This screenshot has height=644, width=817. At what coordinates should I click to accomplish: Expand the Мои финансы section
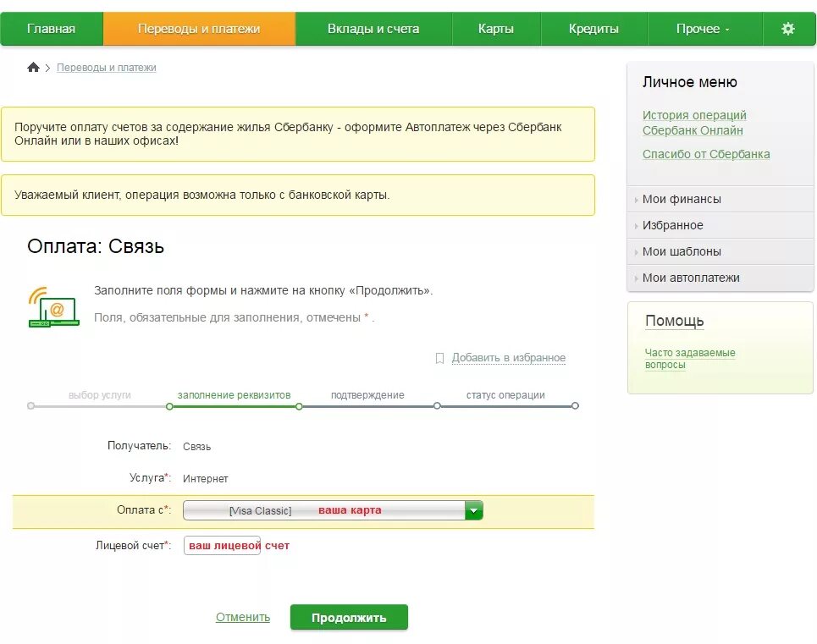pos(720,199)
